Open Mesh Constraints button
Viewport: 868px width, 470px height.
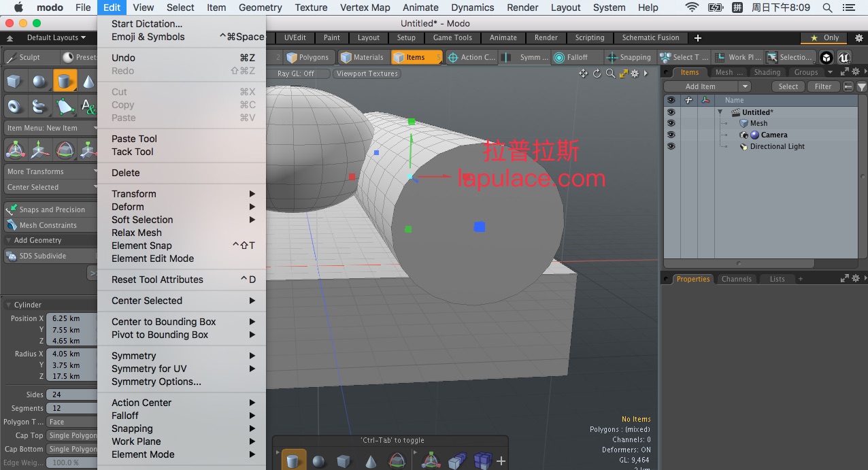52,225
